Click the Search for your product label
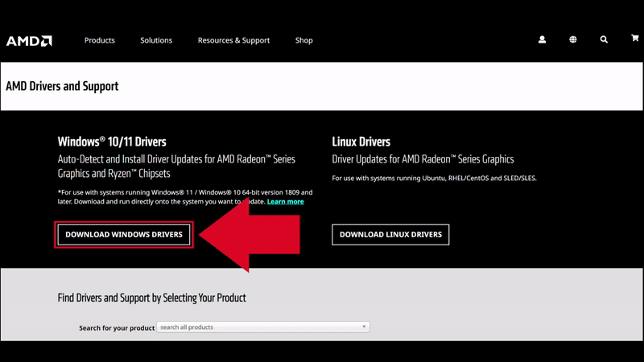The width and height of the screenshot is (644, 362). [x=116, y=328]
